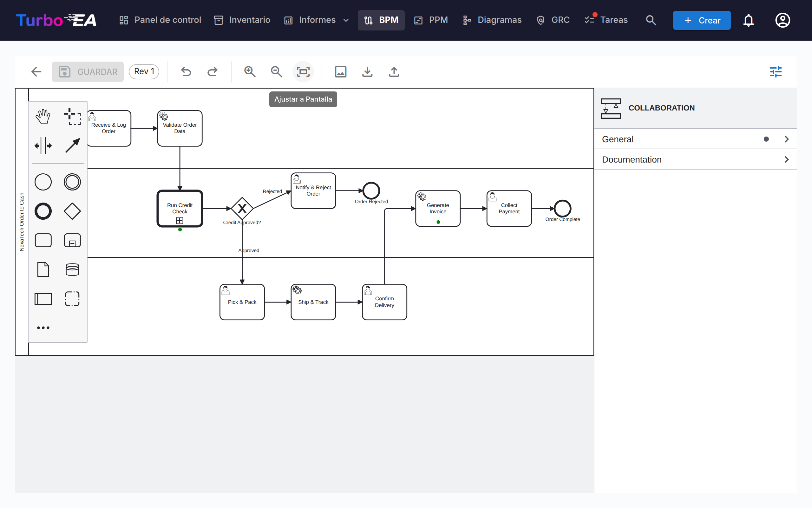Open the GRC section
This screenshot has width=812, height=508.
click(x=553, y=20)
